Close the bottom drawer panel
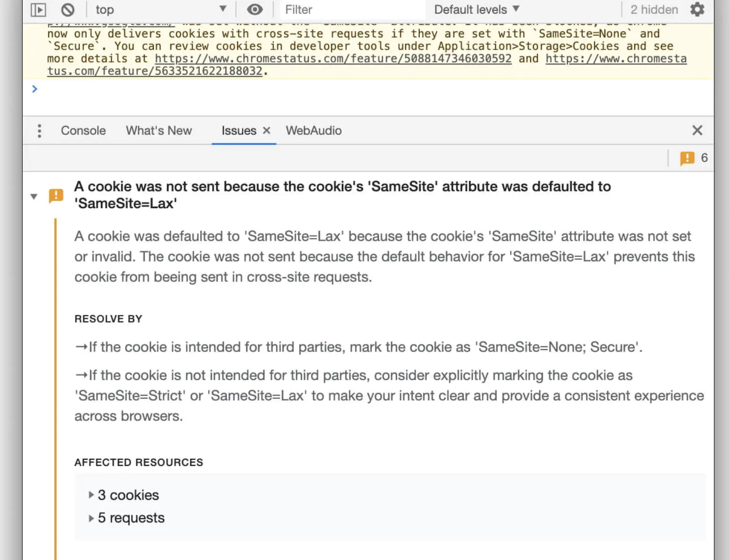This screenshot has height=560, width=729. click(x=697, y=131)
